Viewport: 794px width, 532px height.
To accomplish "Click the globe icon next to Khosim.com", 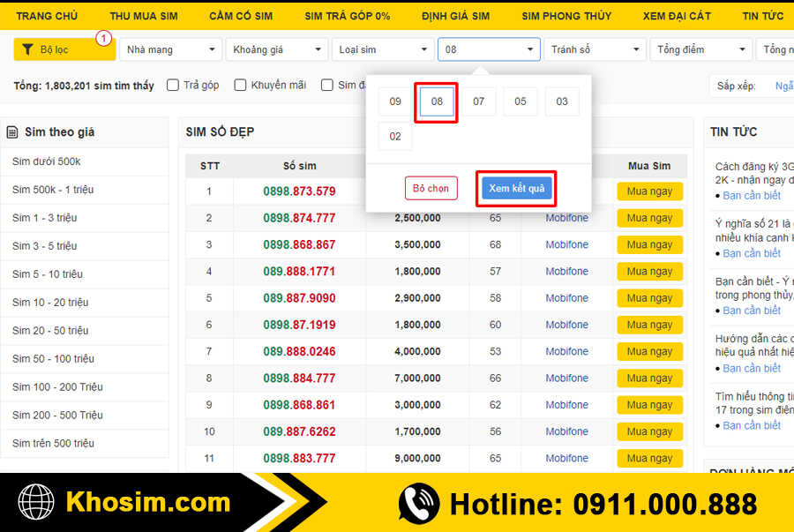I will pyautogui.click(x=36, y=503).
